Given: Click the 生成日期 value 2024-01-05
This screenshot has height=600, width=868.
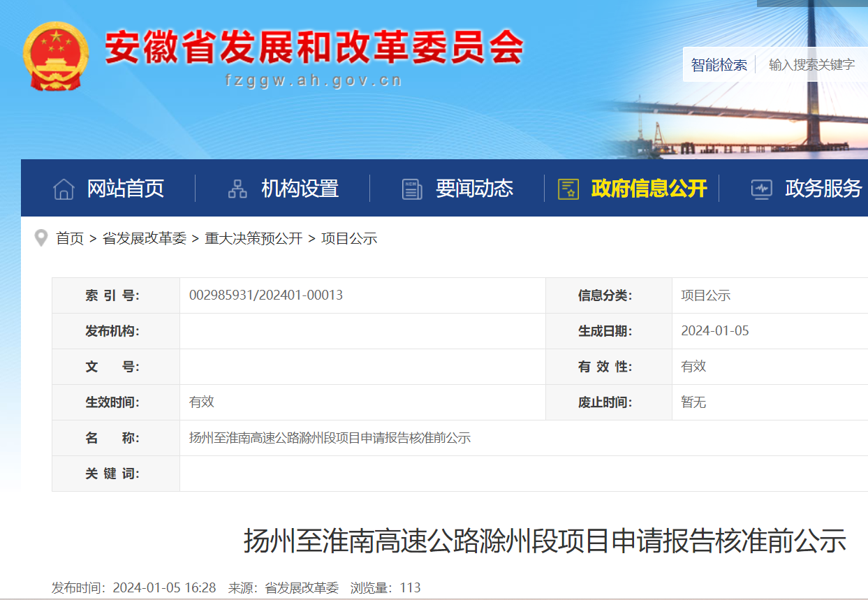Looking at the screenshot, I should [715, 331].
